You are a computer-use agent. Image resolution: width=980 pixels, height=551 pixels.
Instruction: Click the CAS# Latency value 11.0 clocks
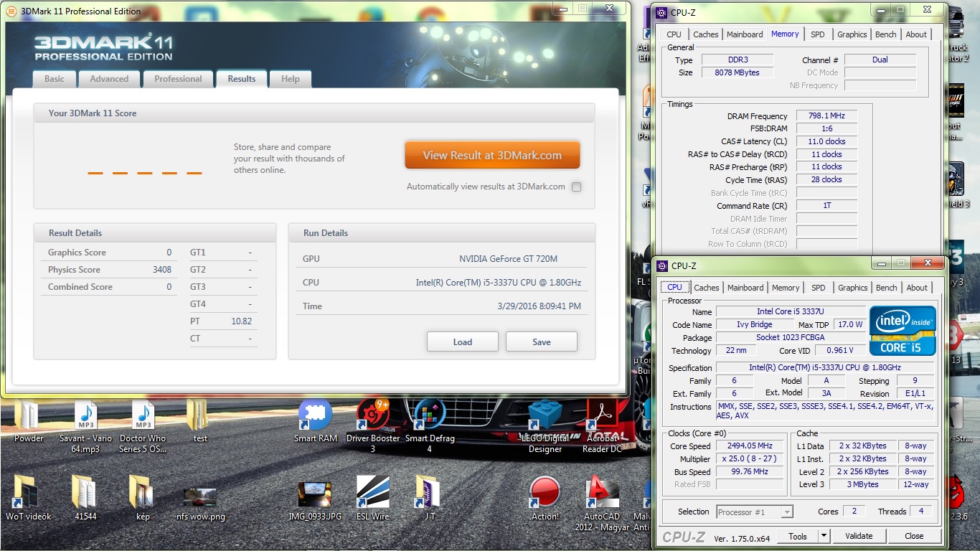pyautogui.click(x=826, y=141)
